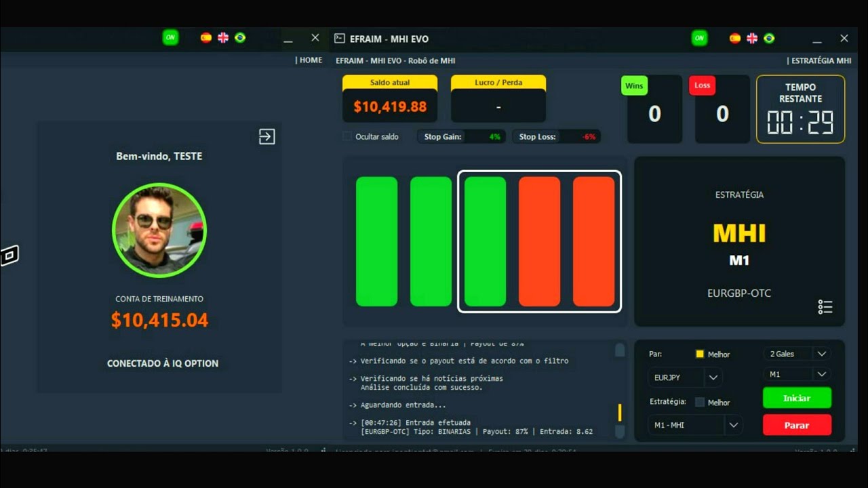Viewport: 868px width, 488px height.
Task: Adjust the Stop Gain 4% bar
Action: [461, 136]
